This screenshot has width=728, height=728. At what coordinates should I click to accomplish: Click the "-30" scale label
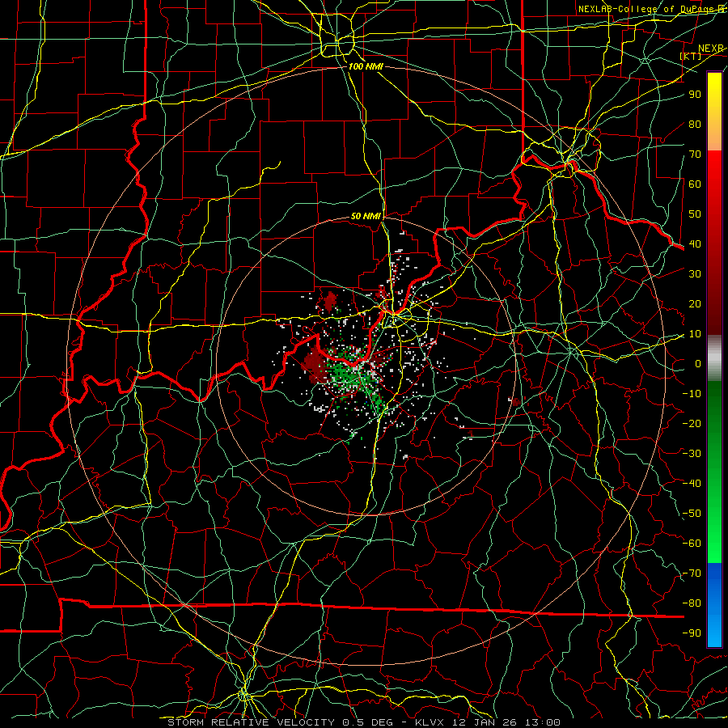692,454
